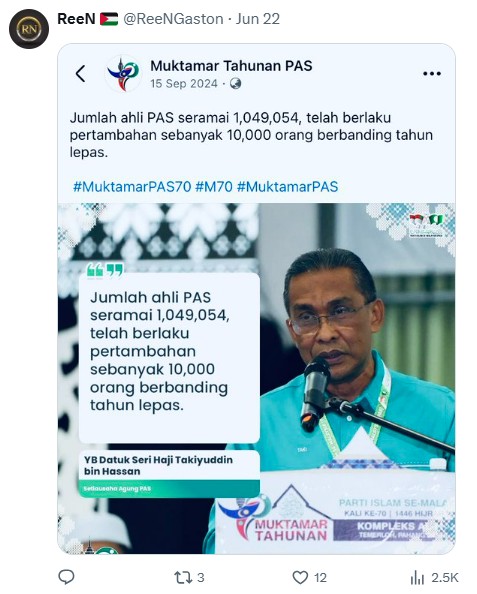Open the quote card about PAS membership
Screen dimensions: 477x594
[x=169, y=357]
